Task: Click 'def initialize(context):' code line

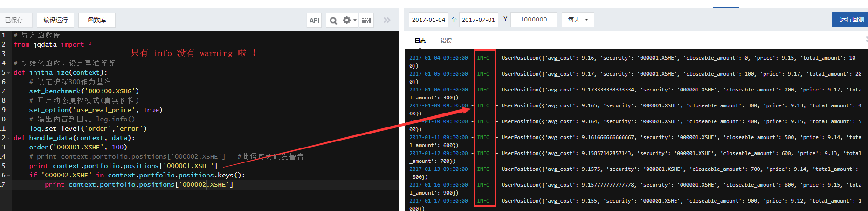Action: (x=61, y=72)
